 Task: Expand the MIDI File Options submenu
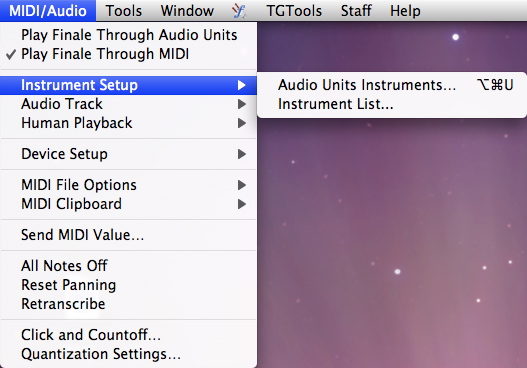(x=128, y=185)
